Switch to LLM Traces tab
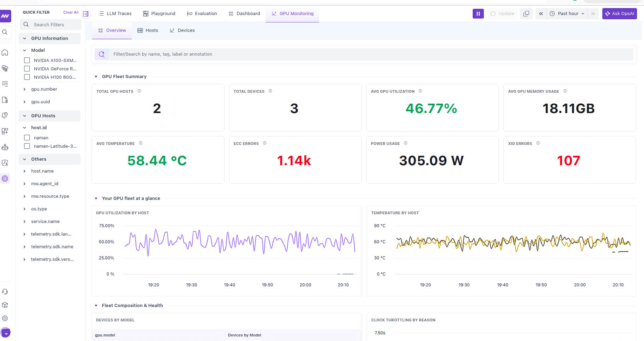 [115, 14]
